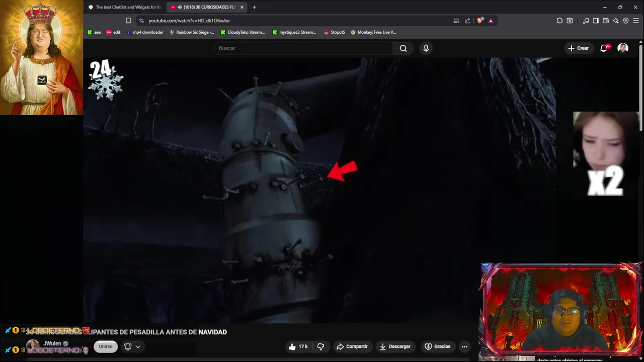Image resolution: width=644 pixels, height=362 pixels.
Task: Open mystiqueL3 Stream bookmark
Action: point(294,32)
